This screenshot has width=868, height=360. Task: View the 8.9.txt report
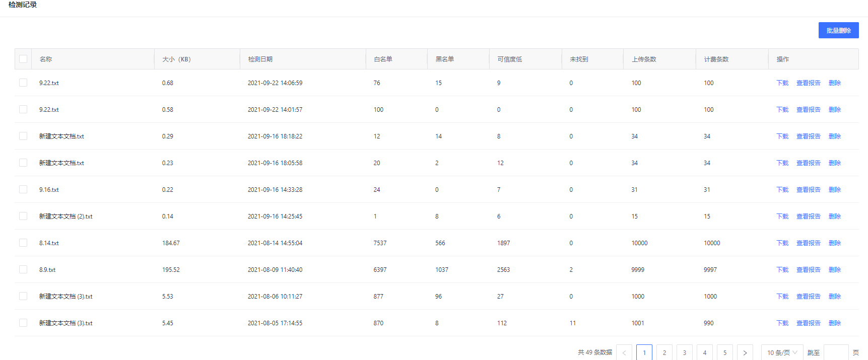809,270
